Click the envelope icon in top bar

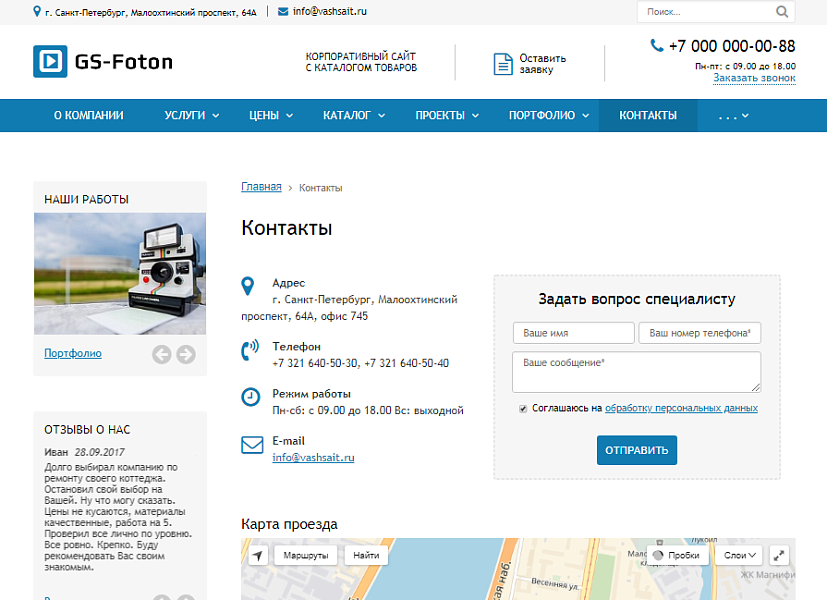click(283, 12)
